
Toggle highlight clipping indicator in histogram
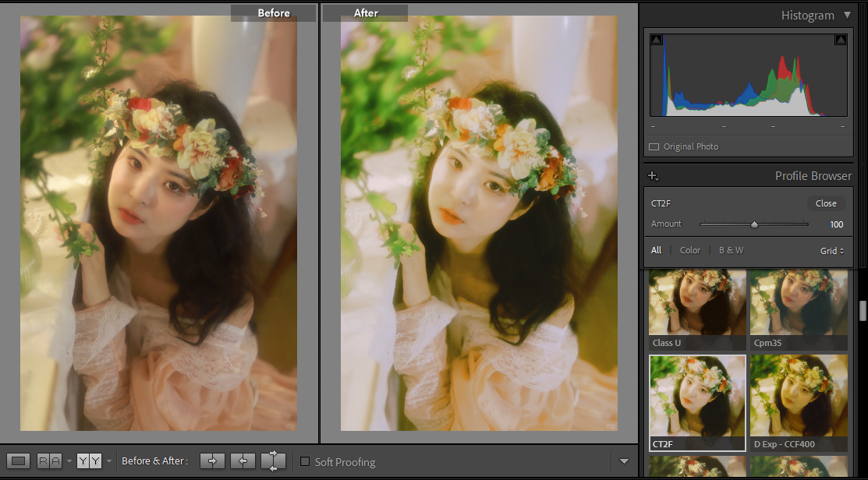[x=841, y=40]
